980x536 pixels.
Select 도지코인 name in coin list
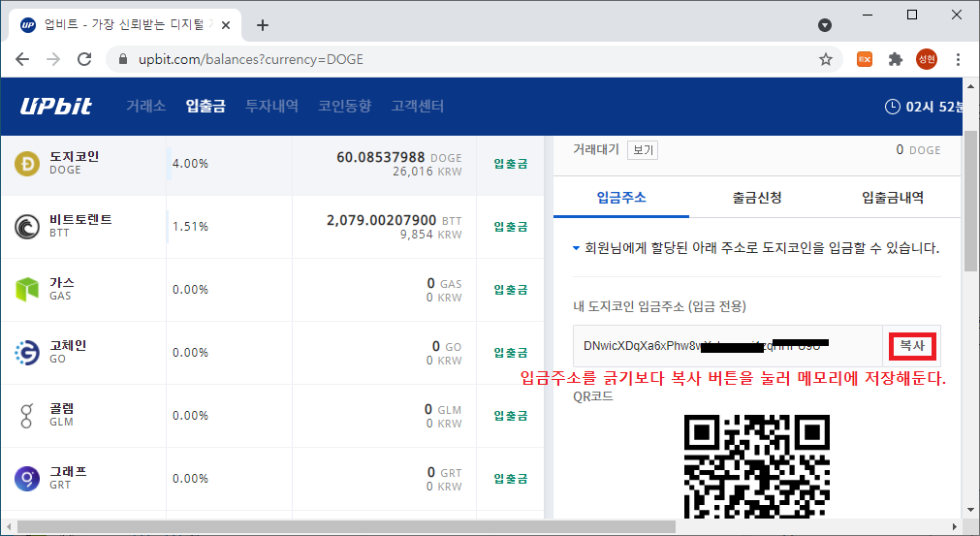click(75, 156)
